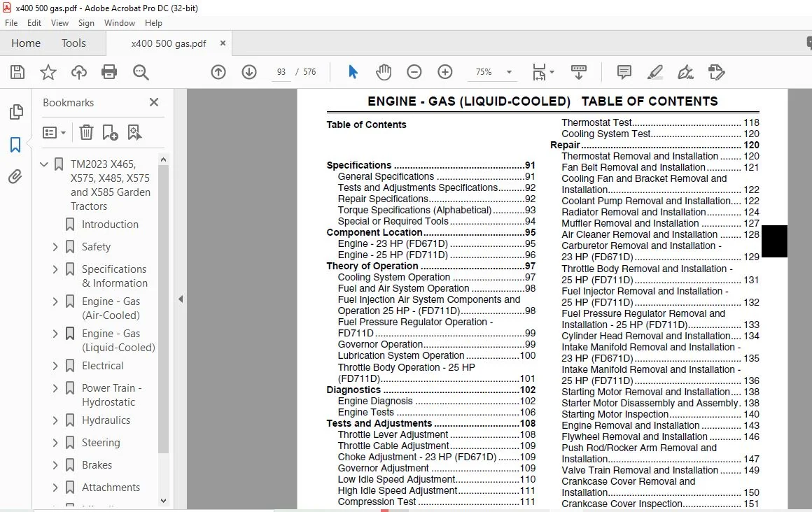The image size is (812, 512).
Task: Select the Highlight text pen tool
Action: point(654,72)
